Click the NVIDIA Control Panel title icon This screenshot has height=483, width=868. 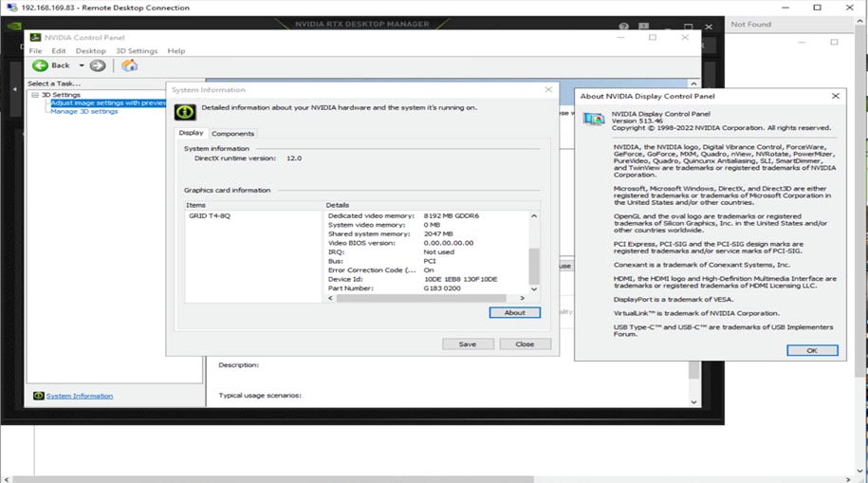pos(35,37)
